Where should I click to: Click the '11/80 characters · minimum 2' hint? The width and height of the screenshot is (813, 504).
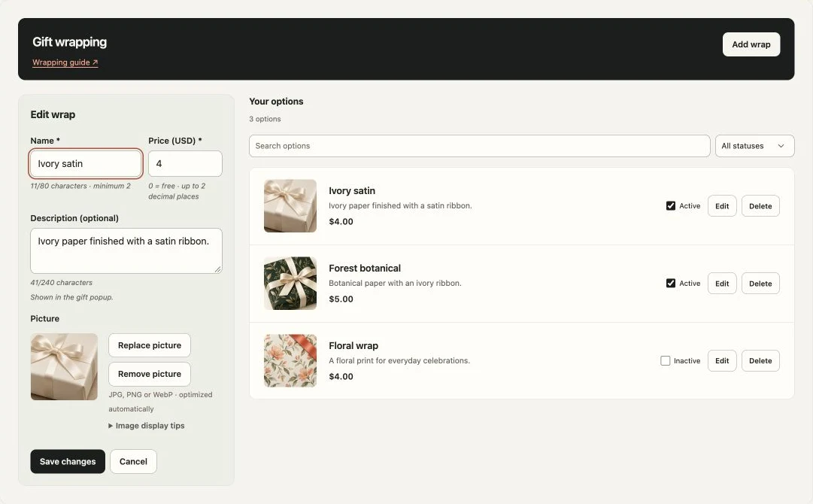pyautogui.click(x=80, y=186)
